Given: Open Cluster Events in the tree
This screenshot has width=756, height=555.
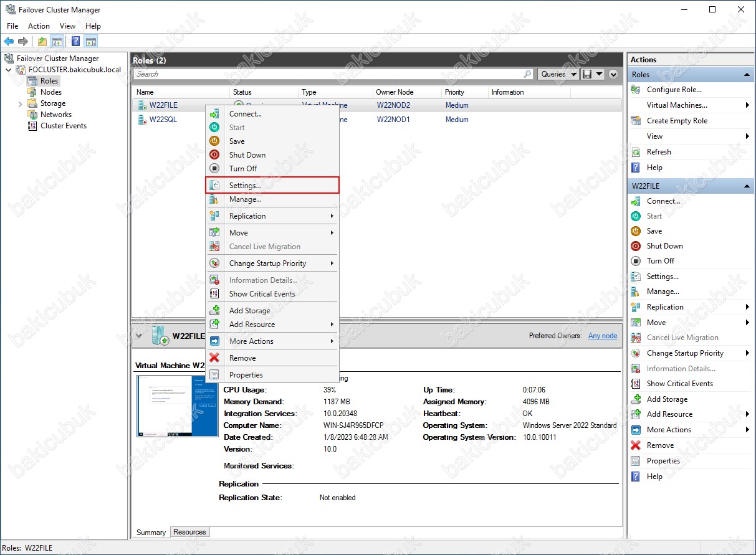Looking at the screenshot, I should 64,126.
